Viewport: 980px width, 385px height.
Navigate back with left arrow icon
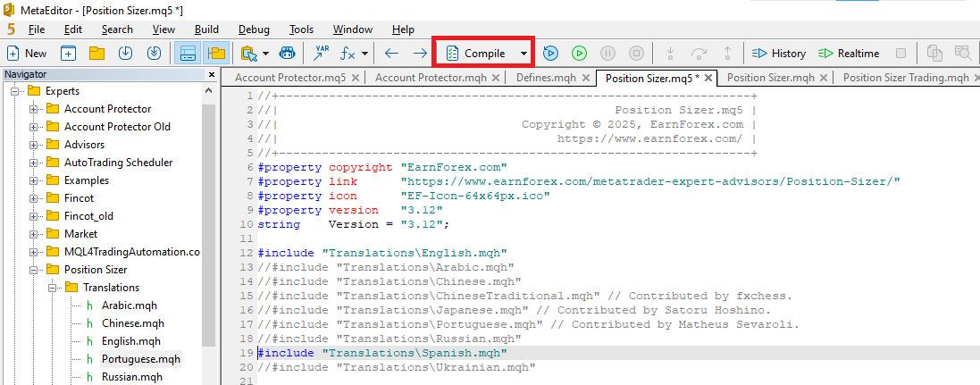tap(391, 53)
